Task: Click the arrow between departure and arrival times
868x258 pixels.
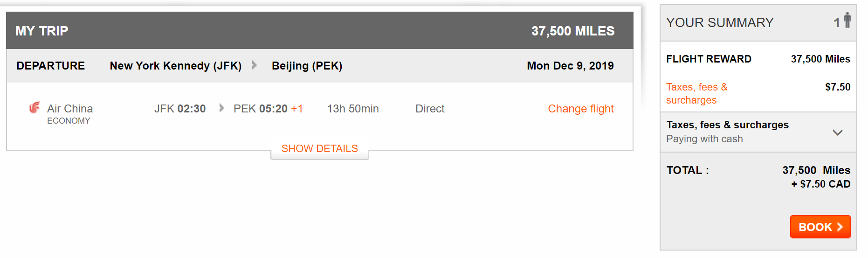Action: tap(221, 108)
